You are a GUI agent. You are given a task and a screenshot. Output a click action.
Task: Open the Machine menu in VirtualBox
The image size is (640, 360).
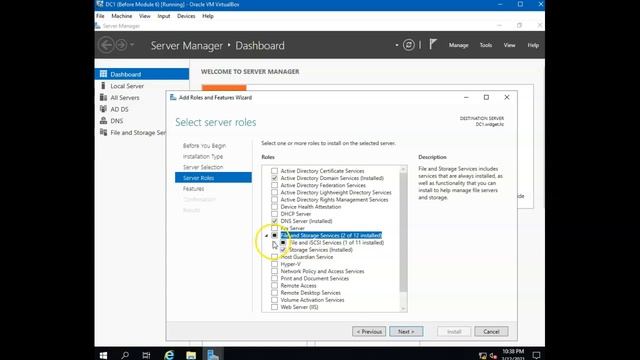122,16
